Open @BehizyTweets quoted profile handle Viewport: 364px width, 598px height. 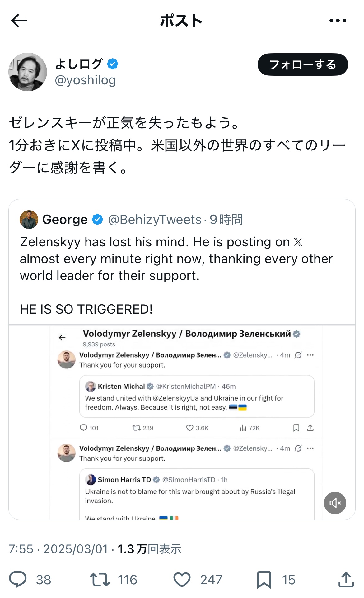point(155,220)
